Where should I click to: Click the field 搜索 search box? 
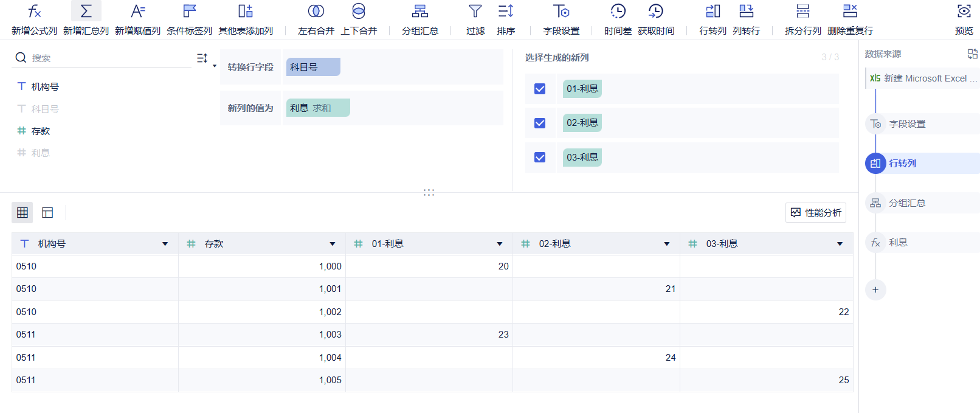[109, 58]
